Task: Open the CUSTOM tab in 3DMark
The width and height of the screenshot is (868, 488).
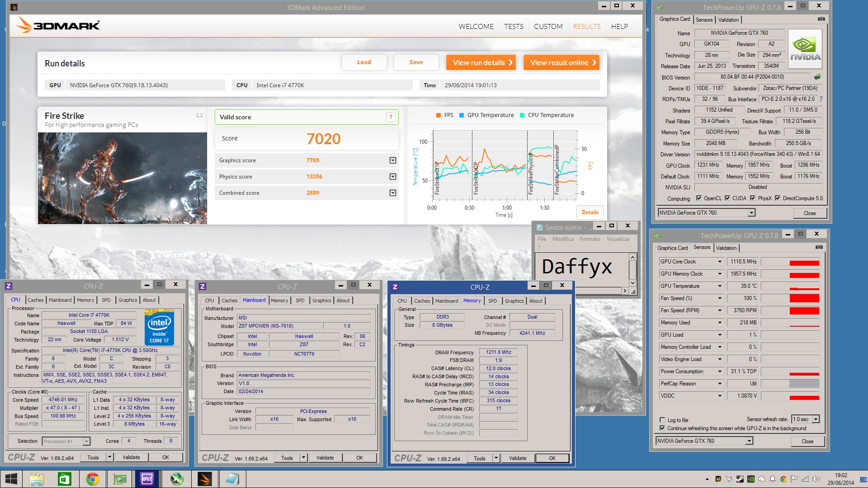Action: [548, 27]
